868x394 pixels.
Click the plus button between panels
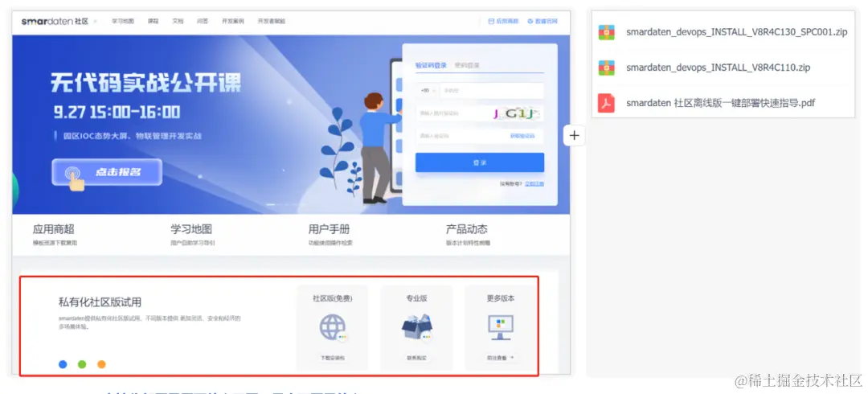[575, 136]
